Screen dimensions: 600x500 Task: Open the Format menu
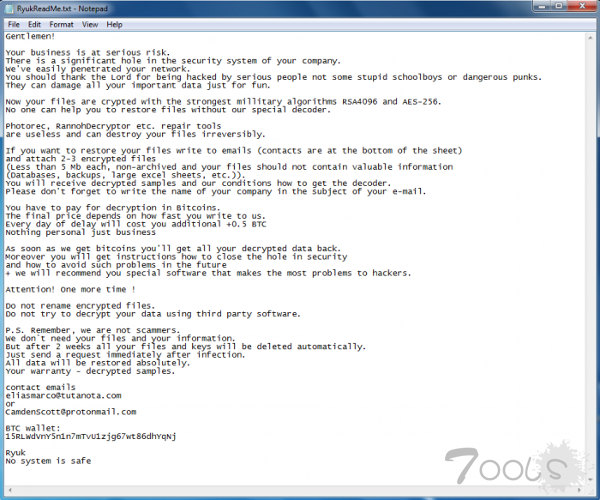coord(61,24)
